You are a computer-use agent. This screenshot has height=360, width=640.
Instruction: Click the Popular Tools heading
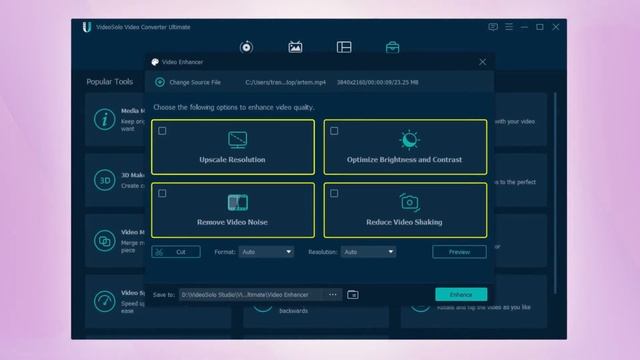pyautogui.click(x=109, y=82)
